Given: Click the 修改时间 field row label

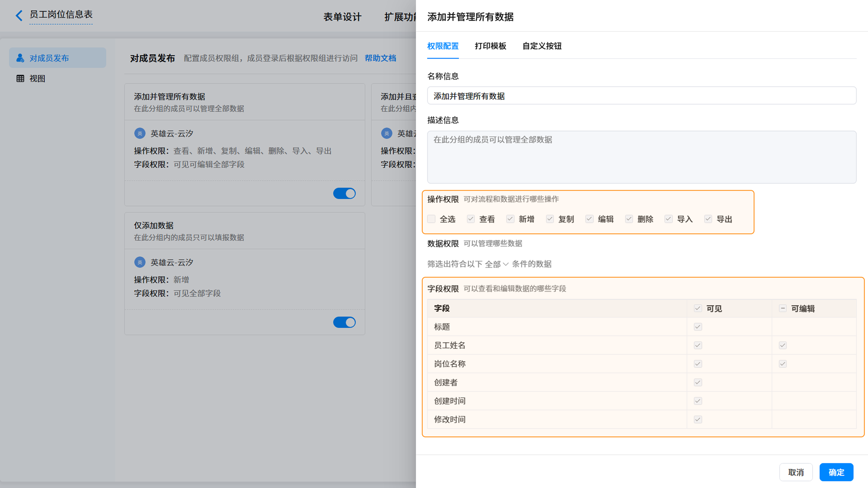Looking at the screenshot, I should coord(450,419).
